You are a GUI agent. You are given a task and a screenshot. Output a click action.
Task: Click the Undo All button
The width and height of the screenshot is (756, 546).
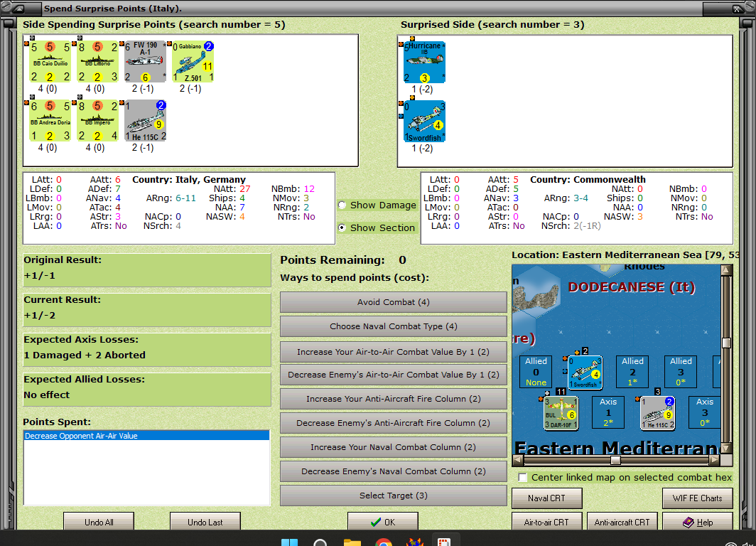click(99, 522)
